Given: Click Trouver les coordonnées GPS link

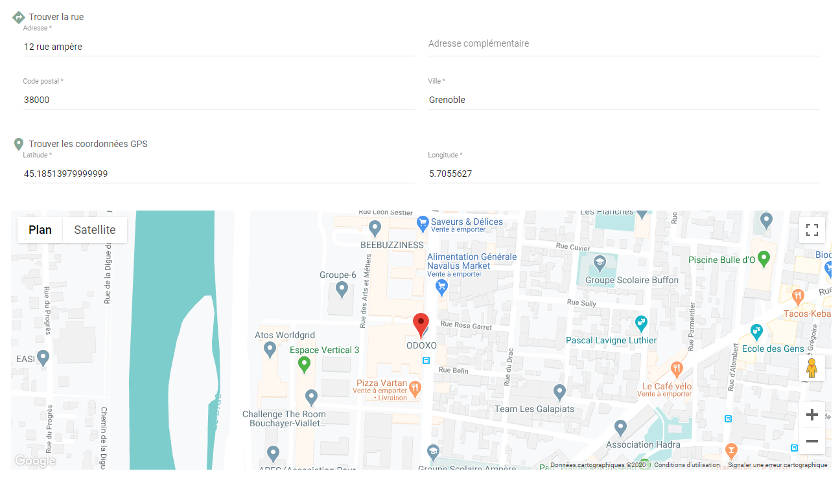Looking at the screenshot, I should pyautogui.click(x=87, y=144).
